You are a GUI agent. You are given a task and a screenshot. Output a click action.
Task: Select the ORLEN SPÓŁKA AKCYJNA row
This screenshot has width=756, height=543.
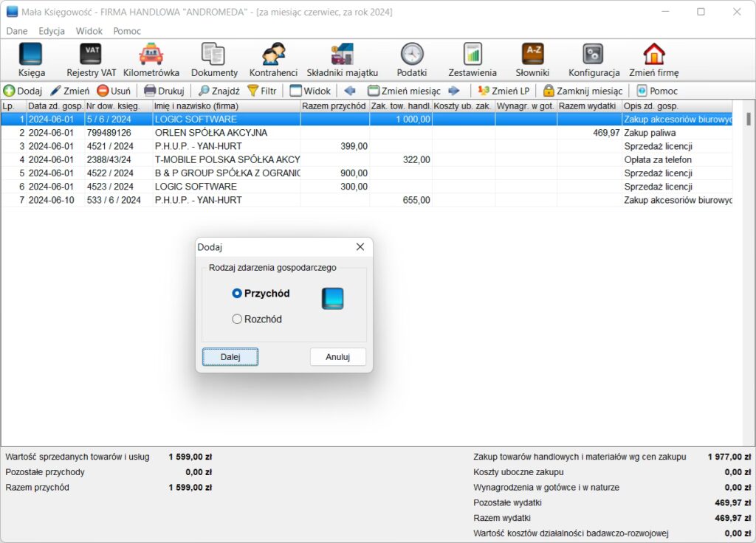point(210,133)
